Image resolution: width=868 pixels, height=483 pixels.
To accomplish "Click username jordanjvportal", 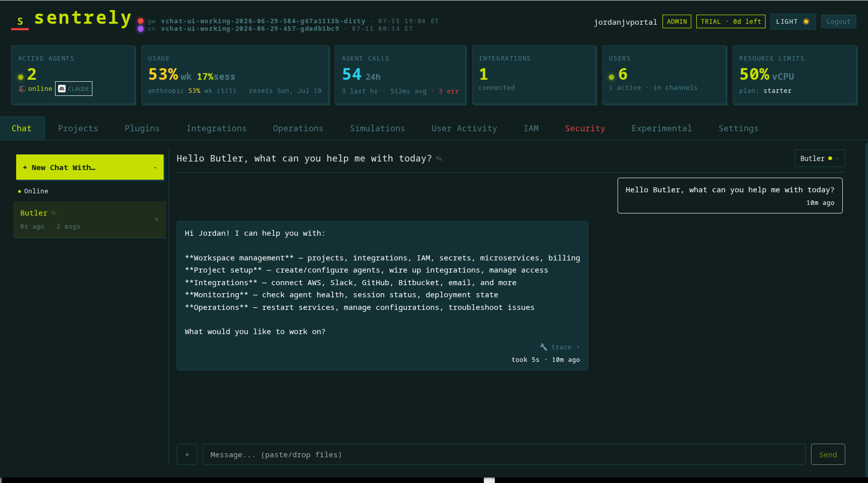I will tap(625, 22).
